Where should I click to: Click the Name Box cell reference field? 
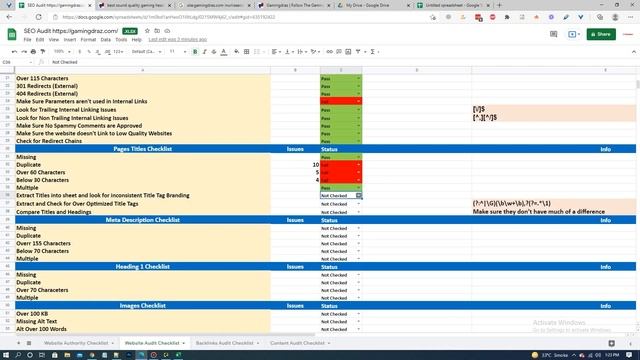coord(17,62)
